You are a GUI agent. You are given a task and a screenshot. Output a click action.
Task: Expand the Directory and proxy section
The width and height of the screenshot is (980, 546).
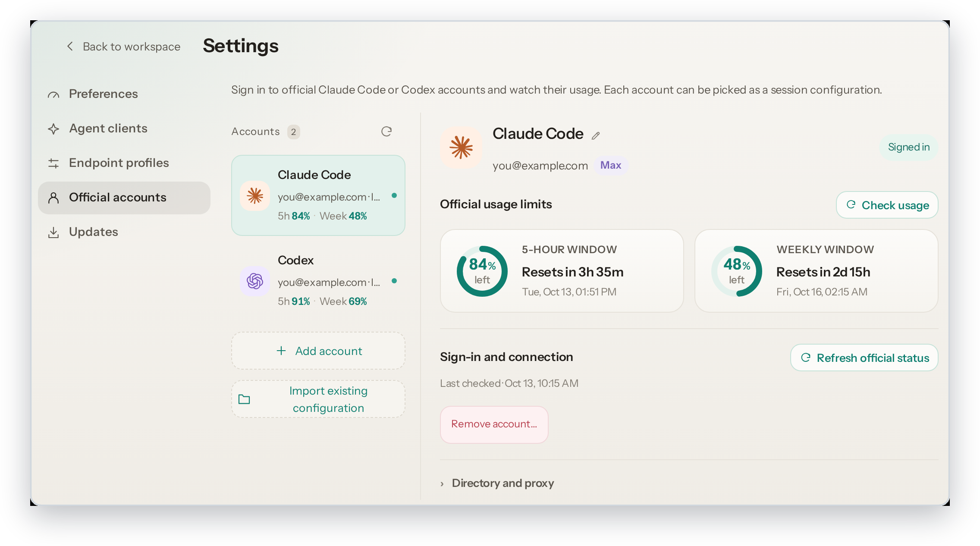click(497, 483)
